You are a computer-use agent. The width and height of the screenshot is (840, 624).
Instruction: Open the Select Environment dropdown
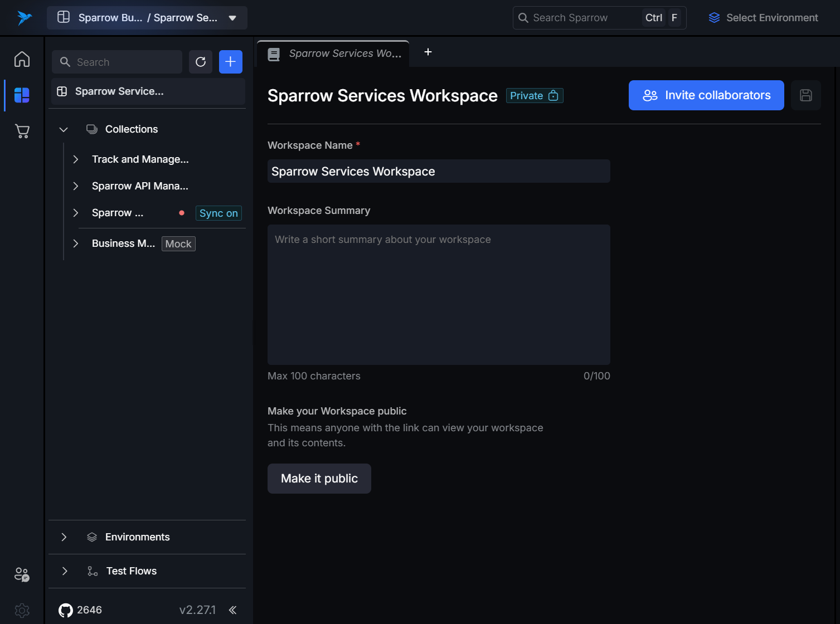763,18
